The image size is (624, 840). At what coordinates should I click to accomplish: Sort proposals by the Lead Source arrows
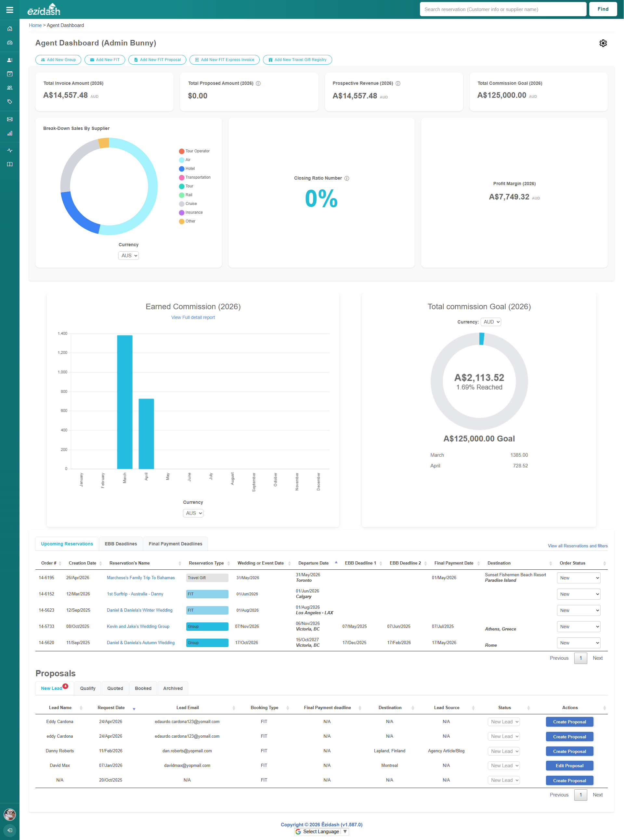coord(473,708)
